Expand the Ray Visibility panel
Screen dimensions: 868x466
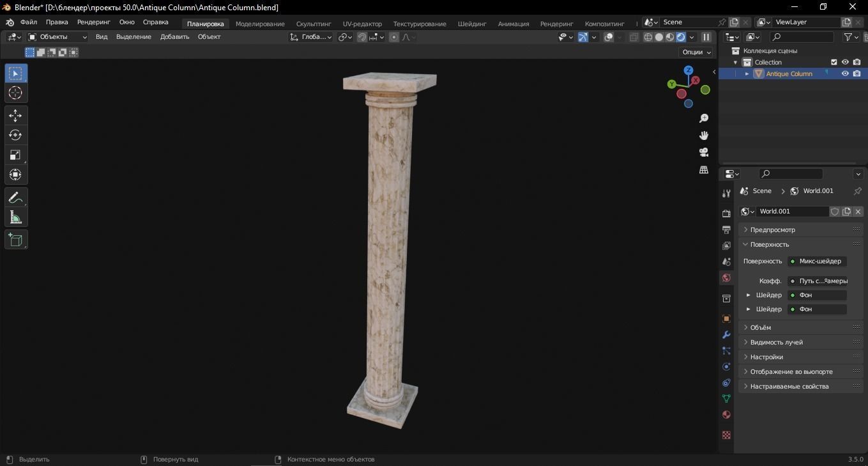pos(801,342)
